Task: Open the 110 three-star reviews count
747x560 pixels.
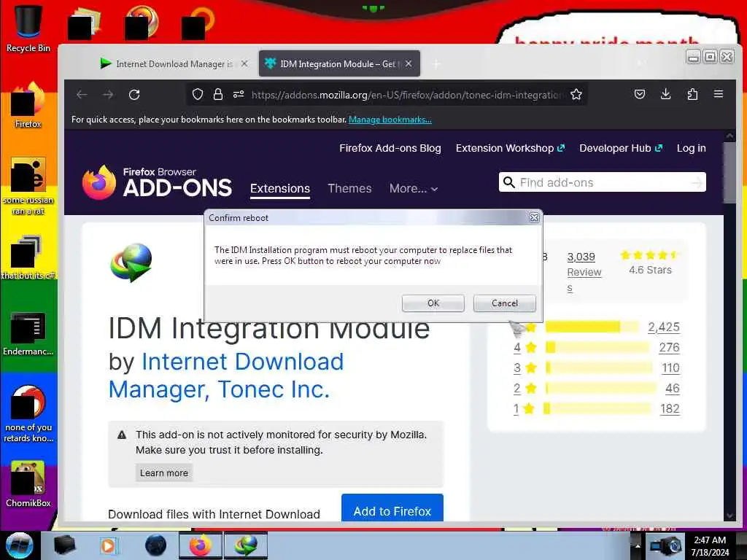Action: (670, 368)
